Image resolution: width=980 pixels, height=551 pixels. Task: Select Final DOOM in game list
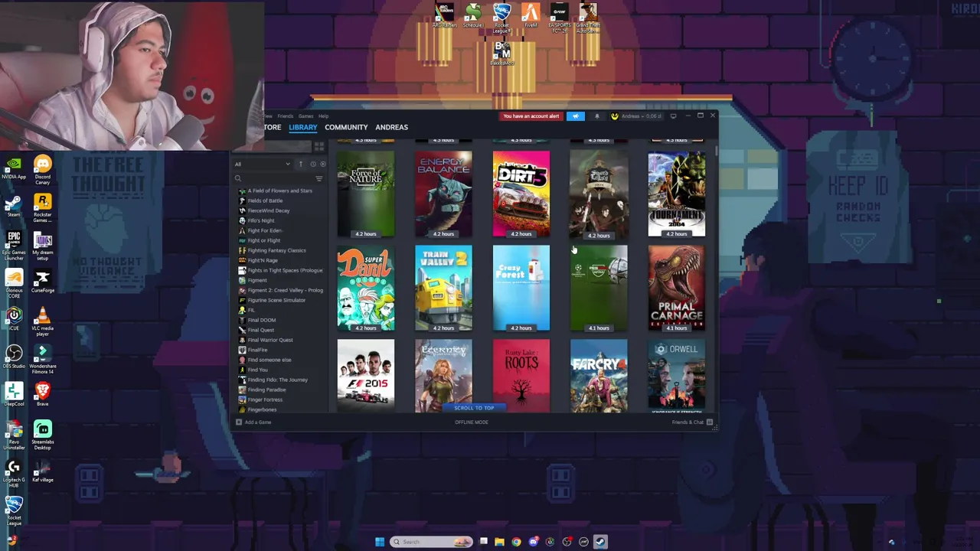(x=261, y=320)
